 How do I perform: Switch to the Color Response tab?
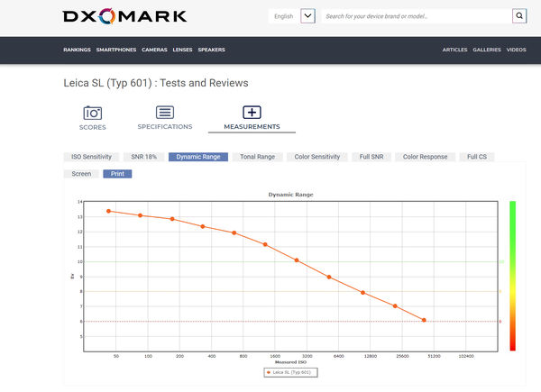pyautogui.click(x=425, y=157)
